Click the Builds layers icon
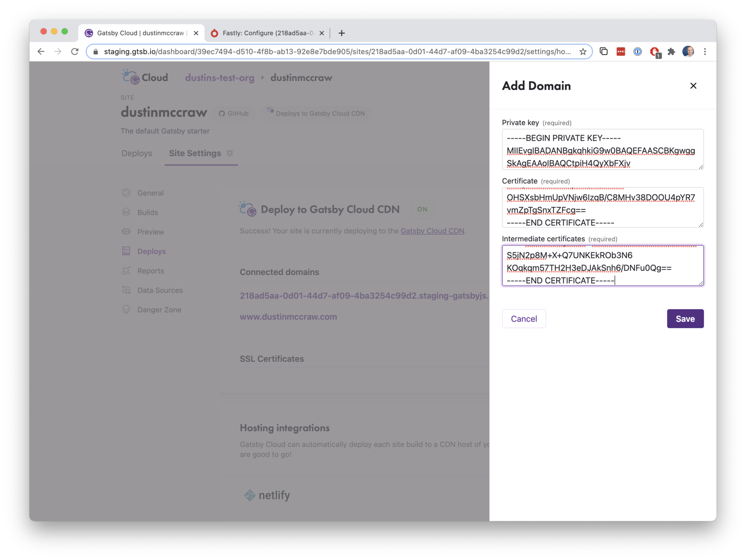Viewport: 746px width, 560px height. (x=126, y=212)
